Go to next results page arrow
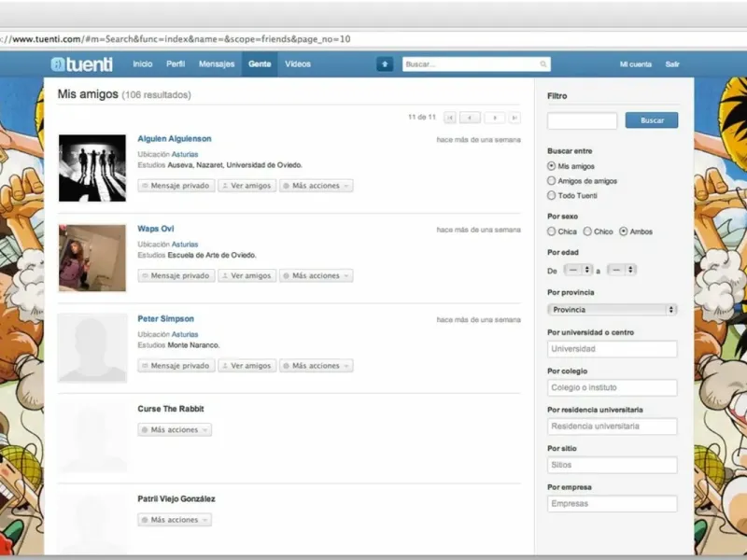Viewport: 747px width, 560px height. tap(495, 118)
